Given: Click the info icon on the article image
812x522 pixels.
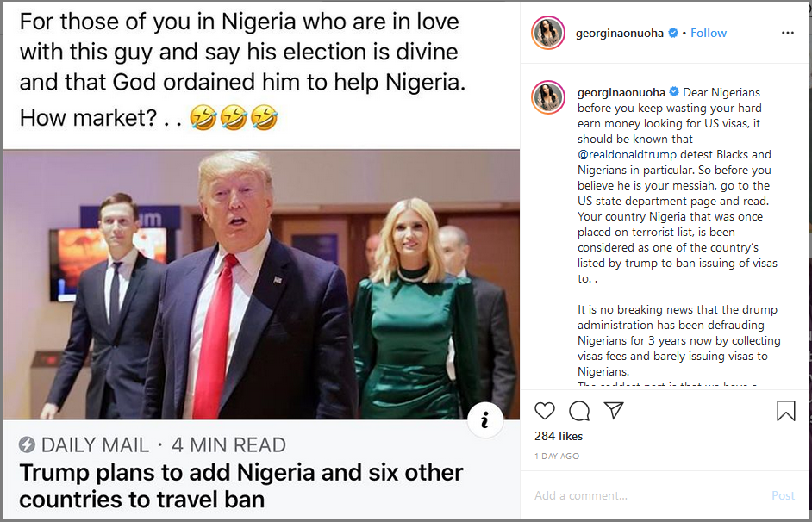Looking at the screenshot, I should (484, 419).
